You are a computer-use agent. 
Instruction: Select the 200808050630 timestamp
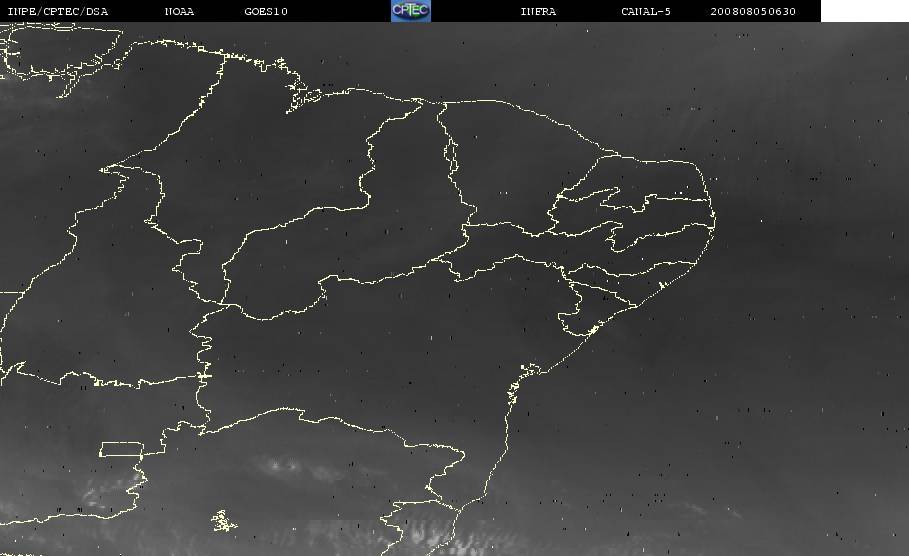(x=753, y=12)
